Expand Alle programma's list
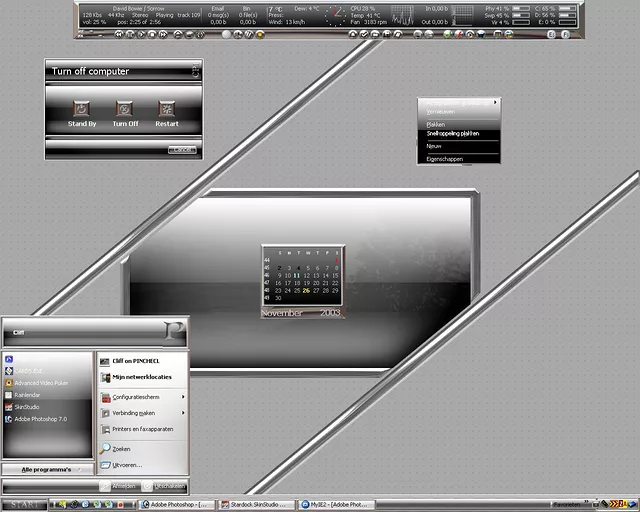The image size is (640, 512). pyautogui.click(x=47, y=468)
